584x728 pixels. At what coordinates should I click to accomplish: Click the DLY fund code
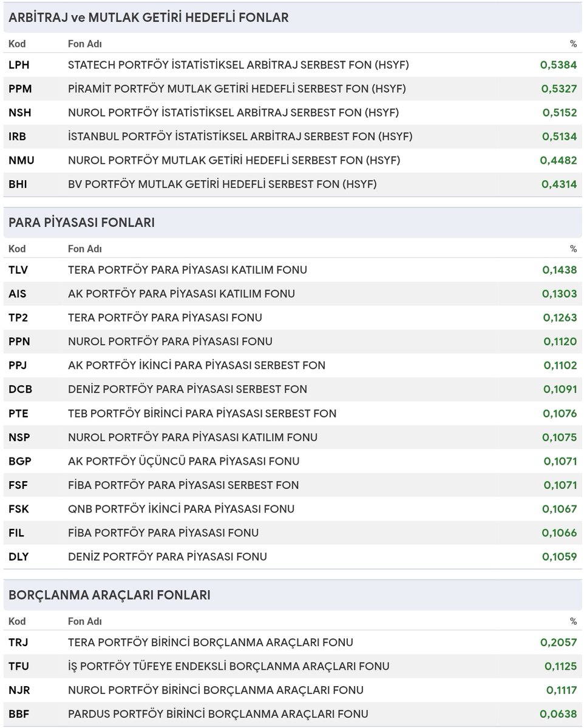point(19,557)
